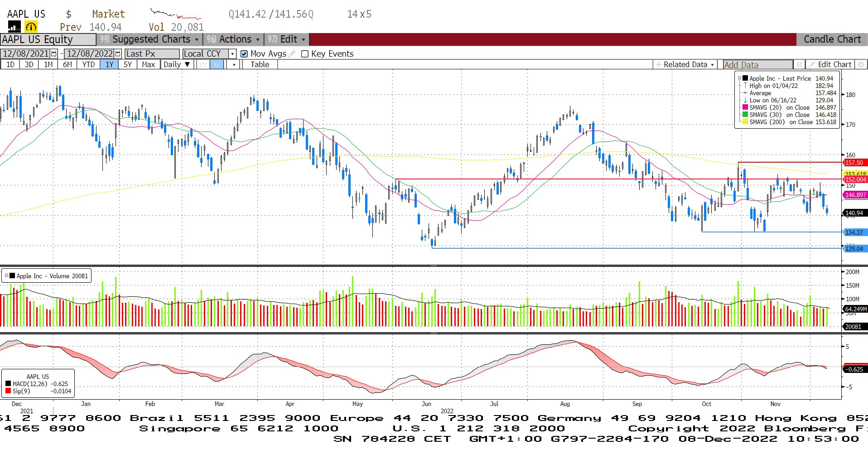
Task: Select the 5Y time range tab
Action: pos(128,64)
